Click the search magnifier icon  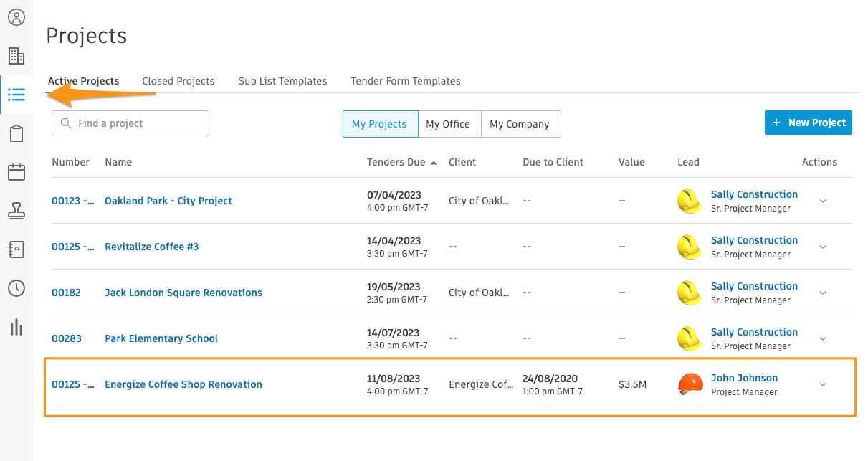click(66, 123)
